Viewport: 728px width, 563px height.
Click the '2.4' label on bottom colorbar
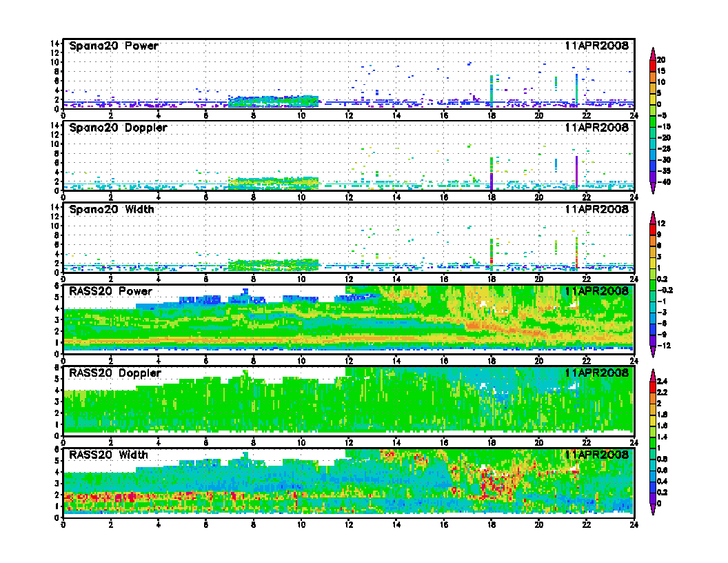coord(662,382)
